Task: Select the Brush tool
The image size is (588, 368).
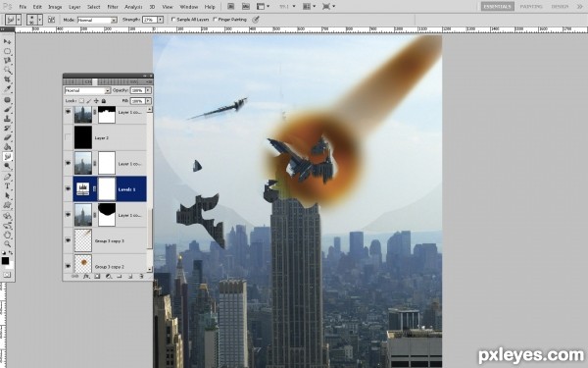Action: 7,109
